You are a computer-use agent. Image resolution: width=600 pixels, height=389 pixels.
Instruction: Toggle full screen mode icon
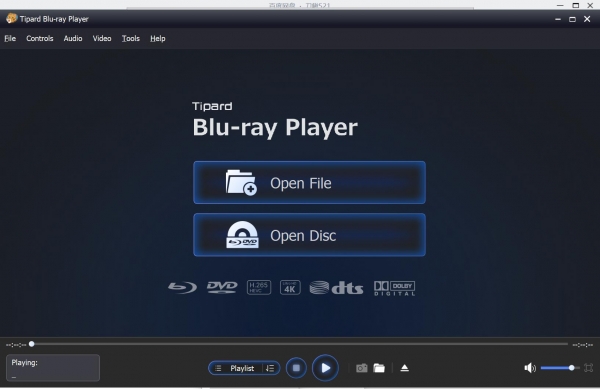(x=589, y=368)
